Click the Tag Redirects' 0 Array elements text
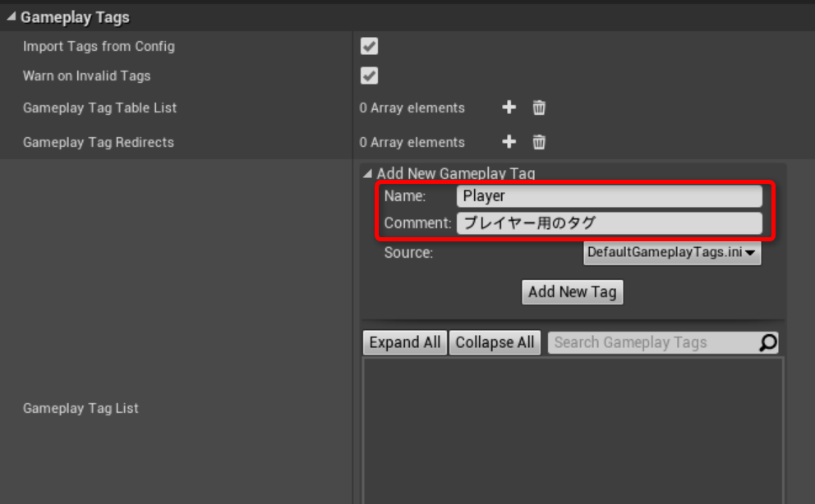 pyautogui.click(x=412, y=142)
